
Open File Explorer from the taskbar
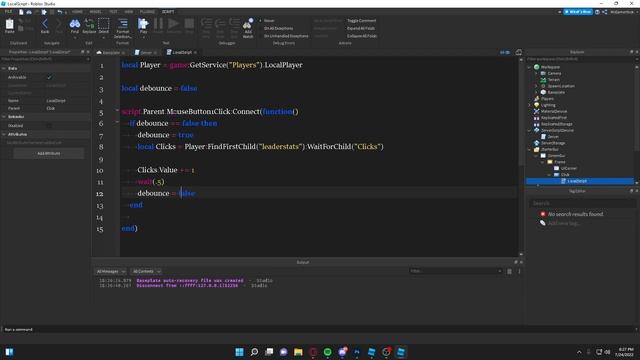coord(298,352)
